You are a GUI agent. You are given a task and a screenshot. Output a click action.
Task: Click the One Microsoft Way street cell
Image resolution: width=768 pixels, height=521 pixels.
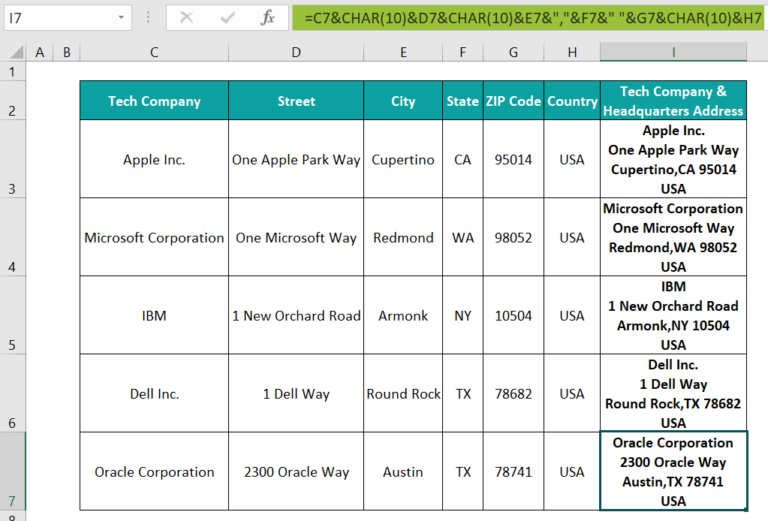pos(296,237)
